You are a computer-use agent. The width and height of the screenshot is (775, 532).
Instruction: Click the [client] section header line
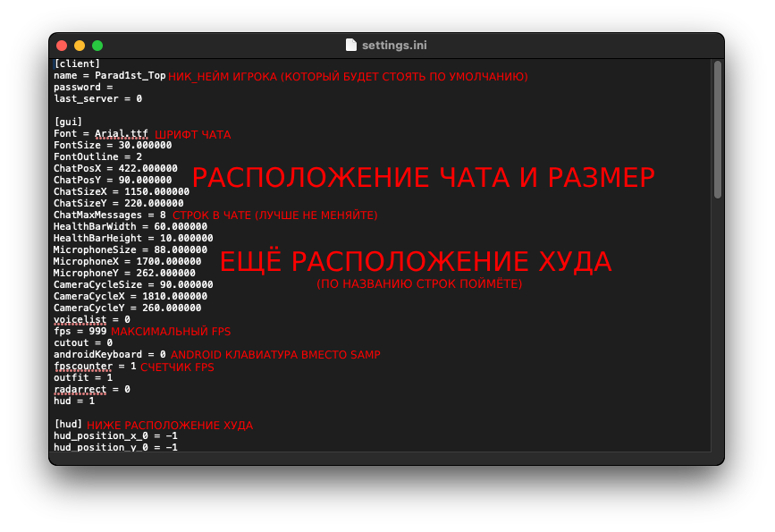(77, 63)
